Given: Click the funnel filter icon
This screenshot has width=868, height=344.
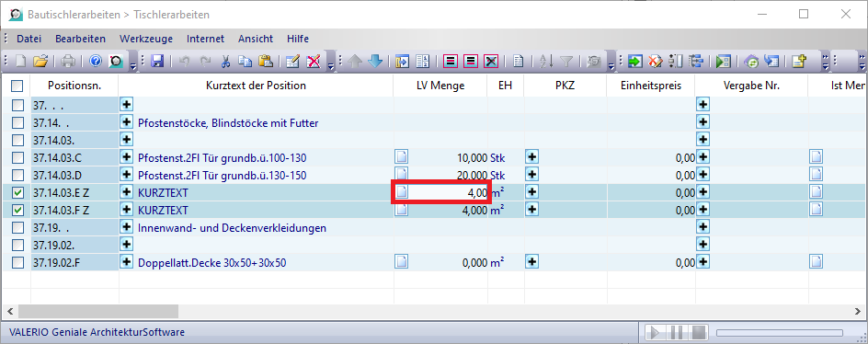Looking at the screenshot, I should pos(566,62).
